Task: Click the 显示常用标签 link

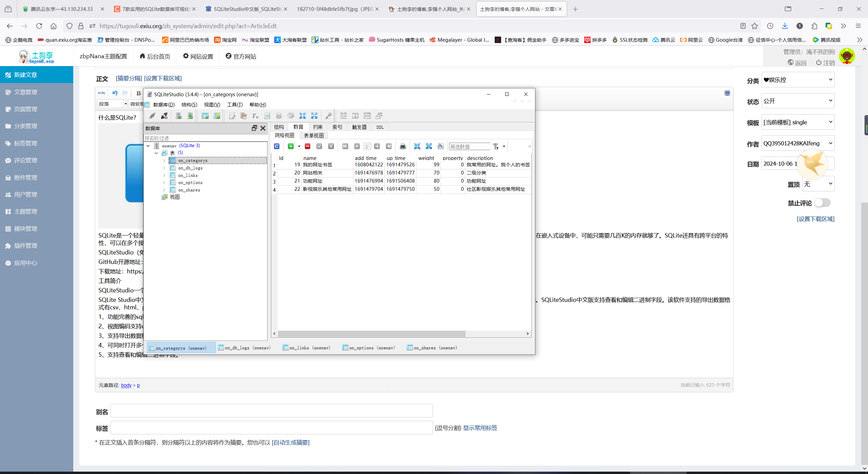Action: click(x=480, y=428)
